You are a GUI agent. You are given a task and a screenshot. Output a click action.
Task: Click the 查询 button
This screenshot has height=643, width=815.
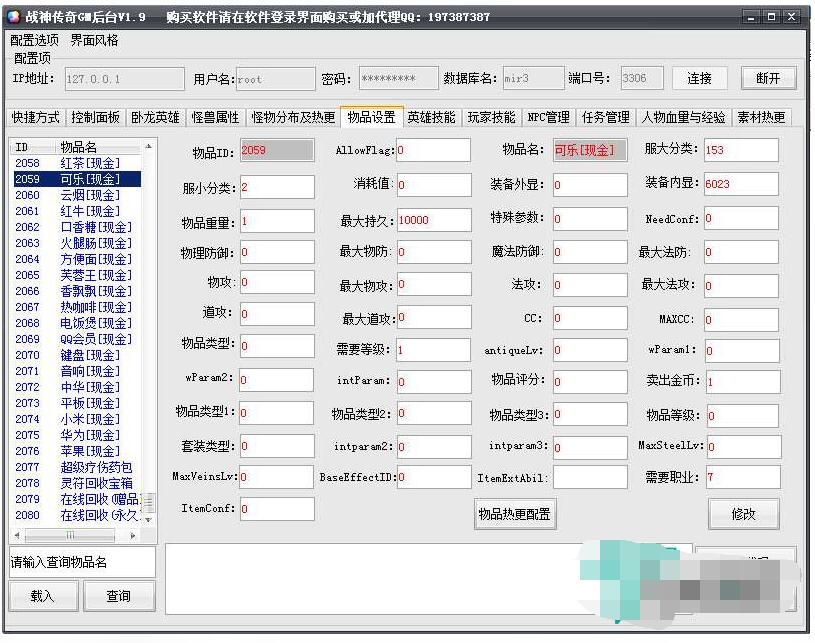tap(118, 596)
